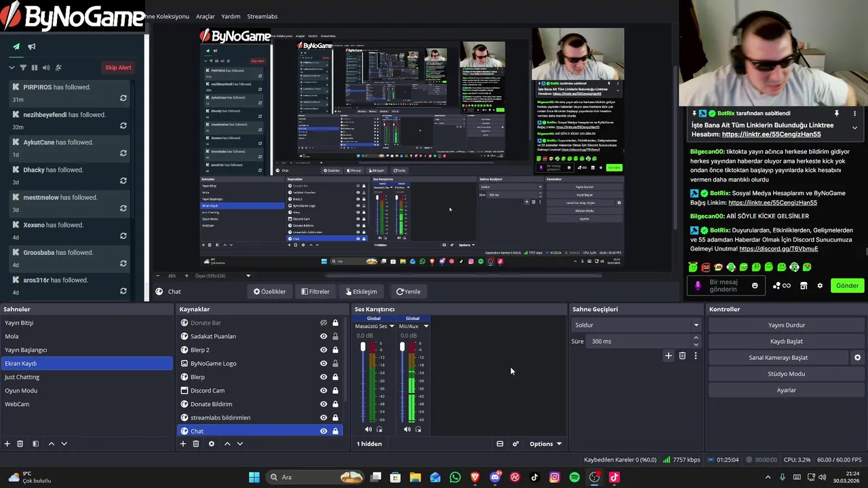This screenshot has height=488, width=868.
Task: Click Mic/Aux volume slider handle
Action: point(402,347)
